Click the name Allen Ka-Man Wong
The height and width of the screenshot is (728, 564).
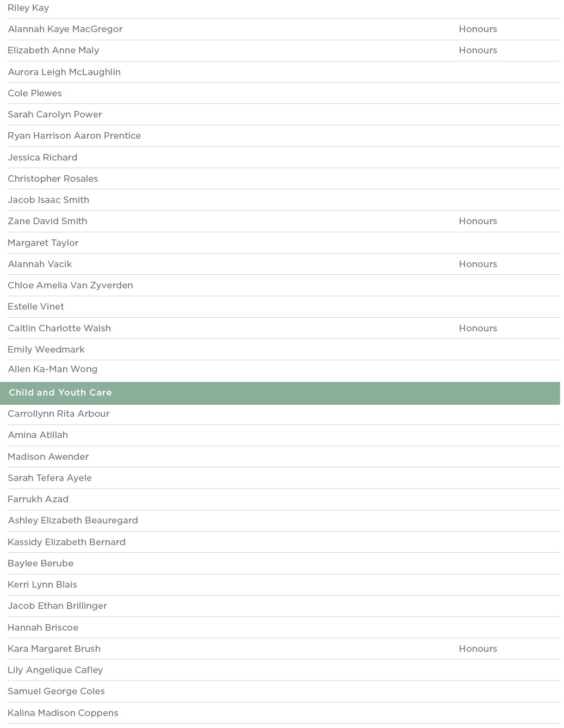tap(53, 369)
